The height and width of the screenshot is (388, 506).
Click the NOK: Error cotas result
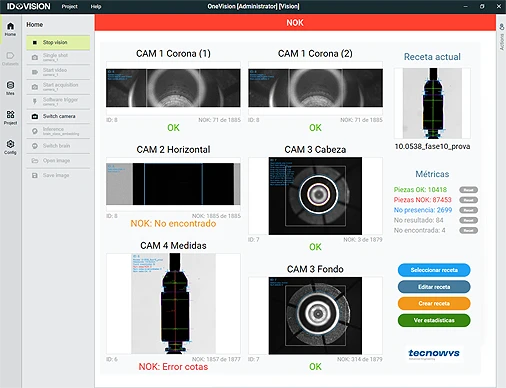[x=173, y=367]
